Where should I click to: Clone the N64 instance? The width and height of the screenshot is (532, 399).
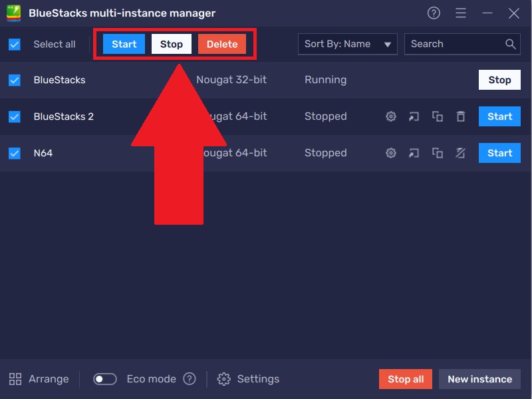[438, 153]
